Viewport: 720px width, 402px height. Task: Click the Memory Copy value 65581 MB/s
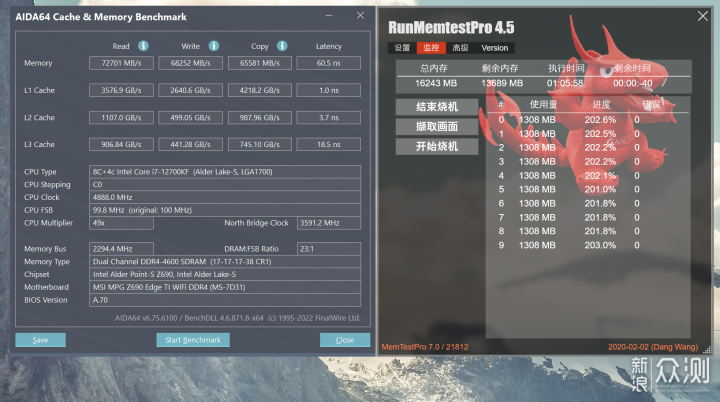coord(260,63)
